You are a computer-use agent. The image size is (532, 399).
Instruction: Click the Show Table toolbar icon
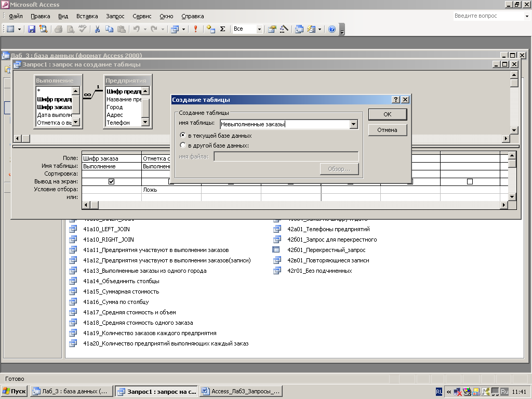click(211, 29)
